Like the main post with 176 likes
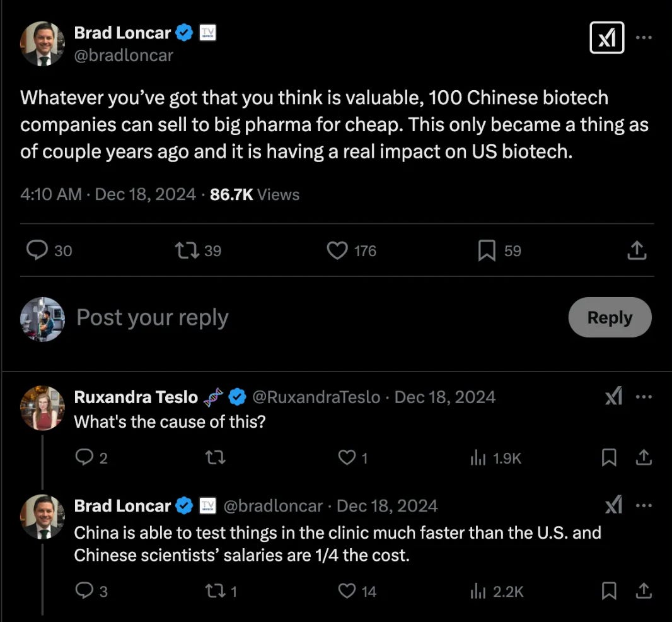 [x=338, y=250]
